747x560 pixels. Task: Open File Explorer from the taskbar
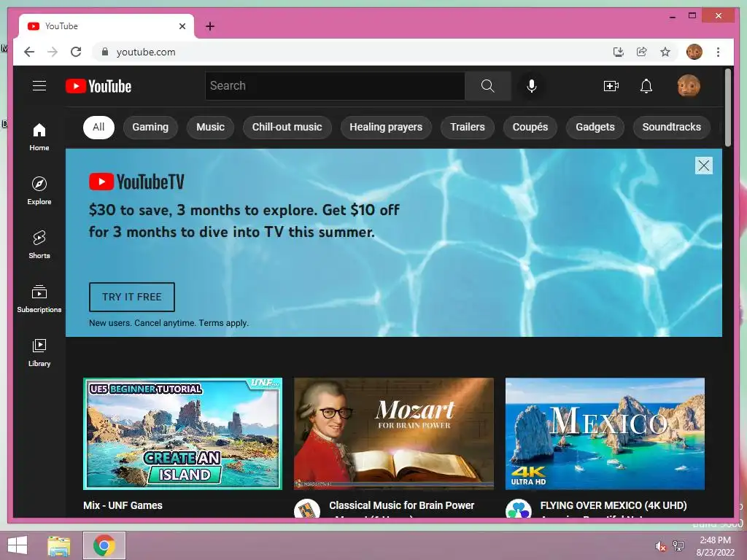pyautogui.click(x=59, y=545)
